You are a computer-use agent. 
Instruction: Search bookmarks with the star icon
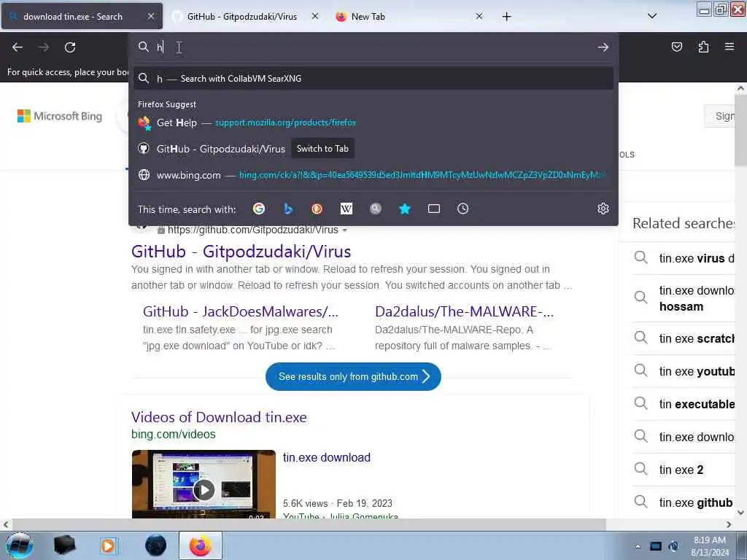click(x=404, y=209)
